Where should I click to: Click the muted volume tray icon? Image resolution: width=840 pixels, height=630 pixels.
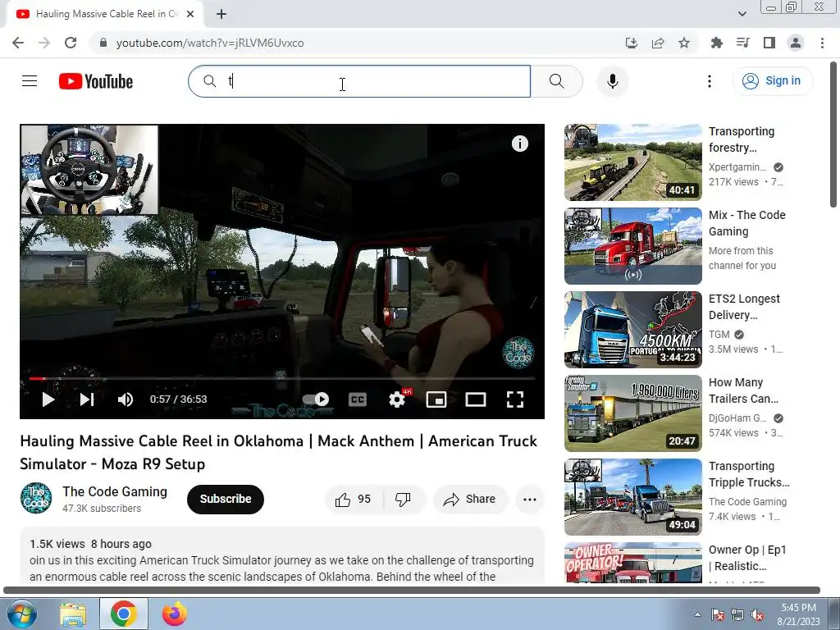coord(757,614)
